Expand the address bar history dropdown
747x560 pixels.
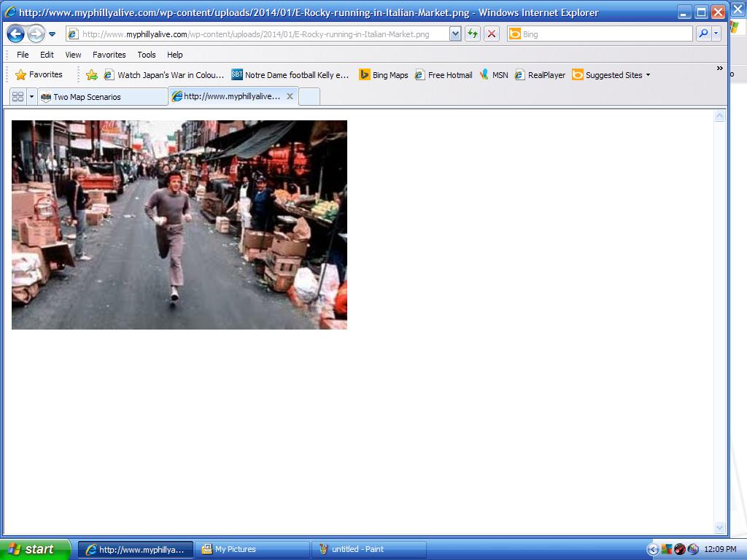(455, 34)
